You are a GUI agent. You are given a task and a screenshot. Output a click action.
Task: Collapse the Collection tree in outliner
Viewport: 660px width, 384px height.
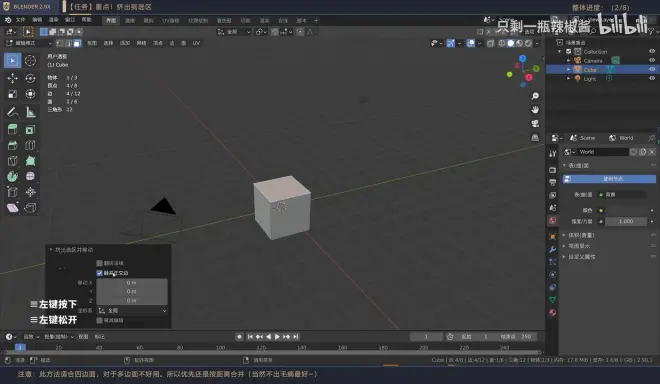coord(560,51)
